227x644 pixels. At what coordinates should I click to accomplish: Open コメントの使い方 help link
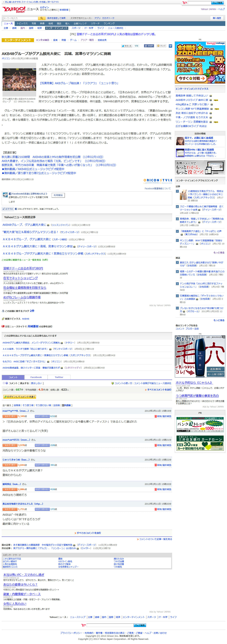(123, 383)
